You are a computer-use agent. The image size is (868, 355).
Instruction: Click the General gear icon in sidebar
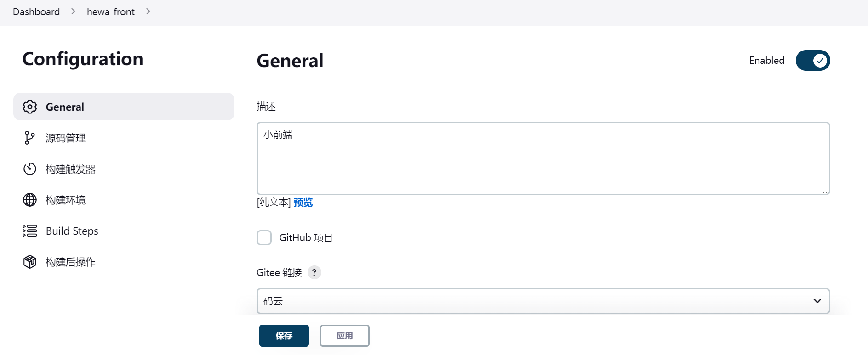[30, 107]
